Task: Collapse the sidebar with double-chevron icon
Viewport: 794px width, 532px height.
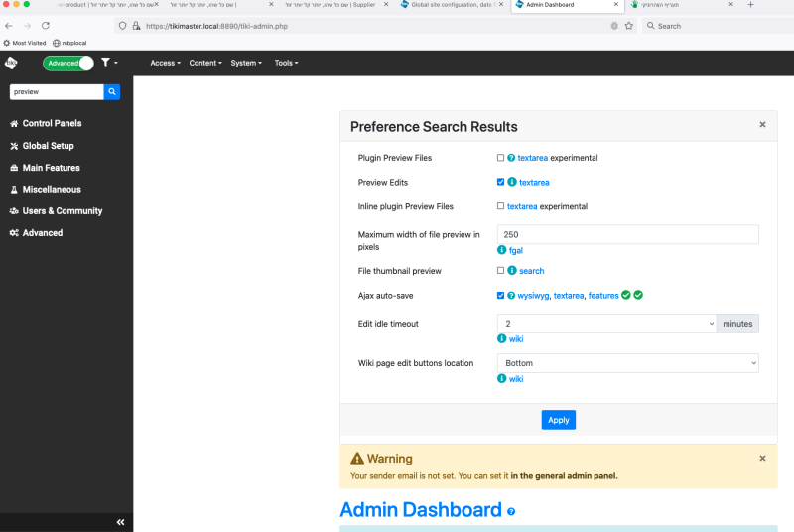Action: 120,522
